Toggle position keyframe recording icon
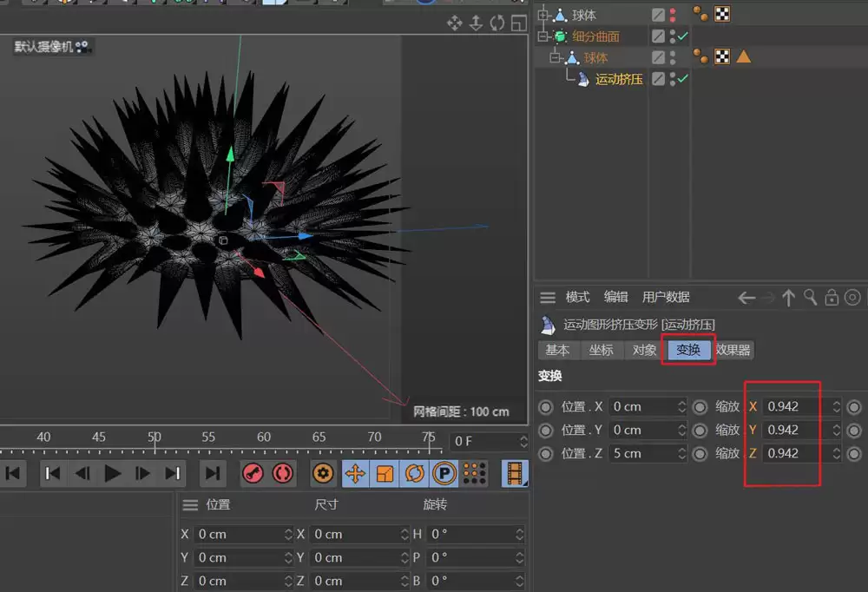Image resolution: width=868 pixels, height=592 pixels. point(356,473)
